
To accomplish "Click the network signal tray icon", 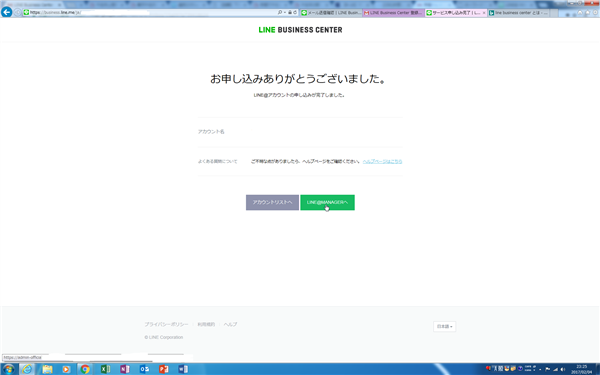I will coord(556,369).
